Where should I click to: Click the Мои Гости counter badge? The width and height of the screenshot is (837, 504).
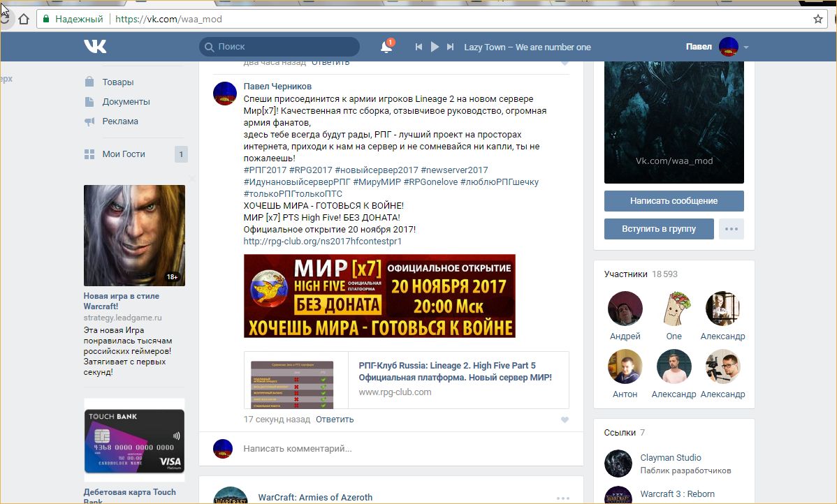pyautogui.click(x=181, y=154)
